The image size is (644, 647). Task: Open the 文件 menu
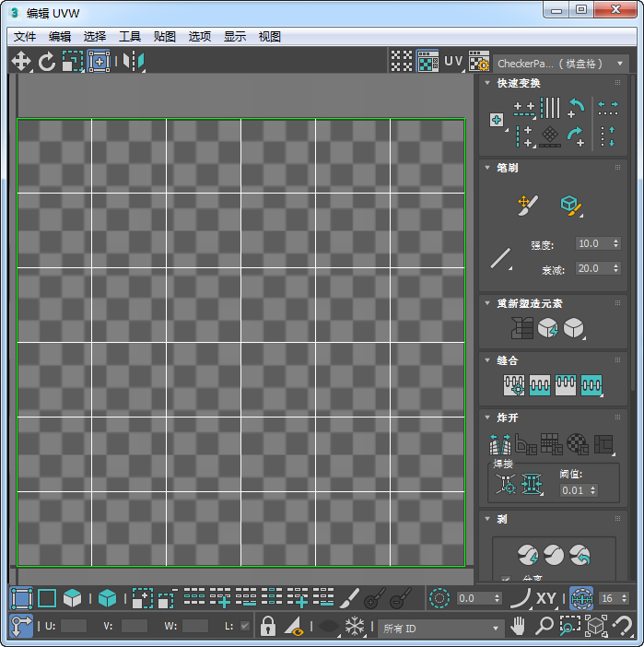(x=25, y=37)
